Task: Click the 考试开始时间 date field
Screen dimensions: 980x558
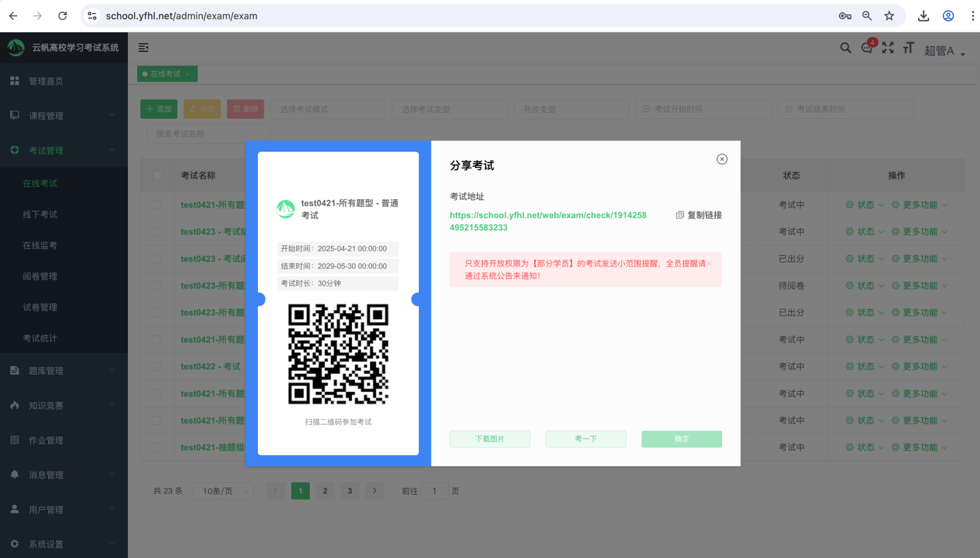Action: click(x=704, y=109)
